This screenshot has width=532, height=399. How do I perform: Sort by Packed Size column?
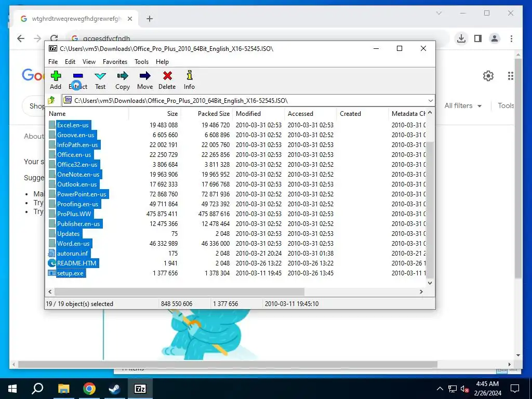tap(206, 114)
